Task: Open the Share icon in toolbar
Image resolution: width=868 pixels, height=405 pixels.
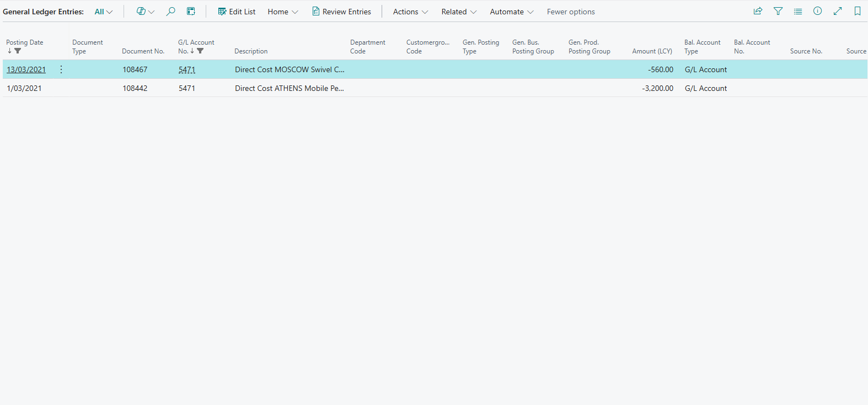Action: point(758,11)
